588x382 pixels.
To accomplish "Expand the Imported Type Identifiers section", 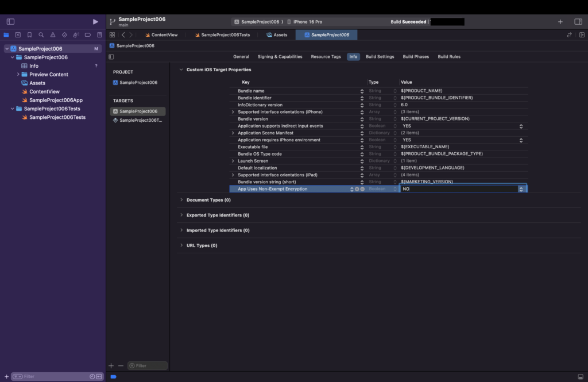I will [181, 230].
